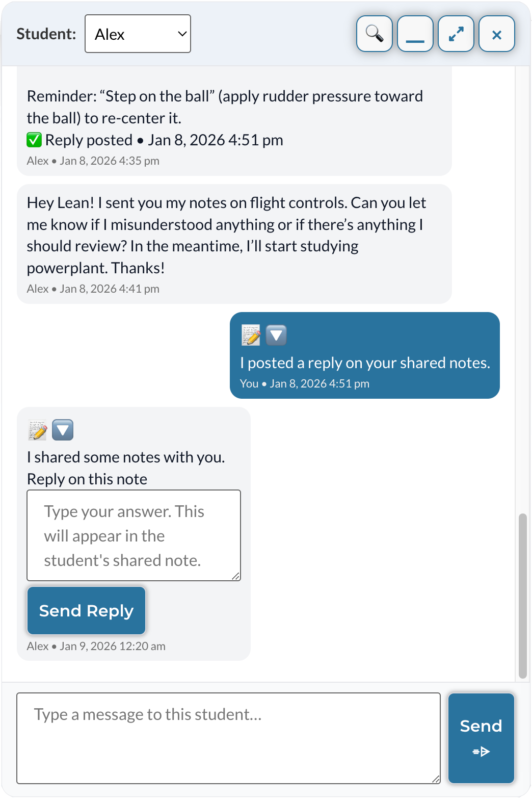Focus the shared note reply text box

pyautogui.click(x=134, y=535)
